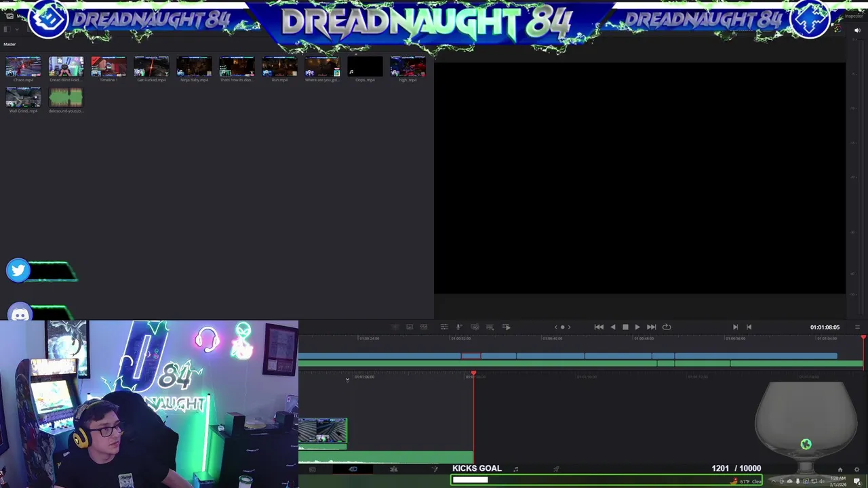Click the upper overview timeline red end marker
Image resolution: width=868 pixels, height=488 pixels.
(863, 337)
